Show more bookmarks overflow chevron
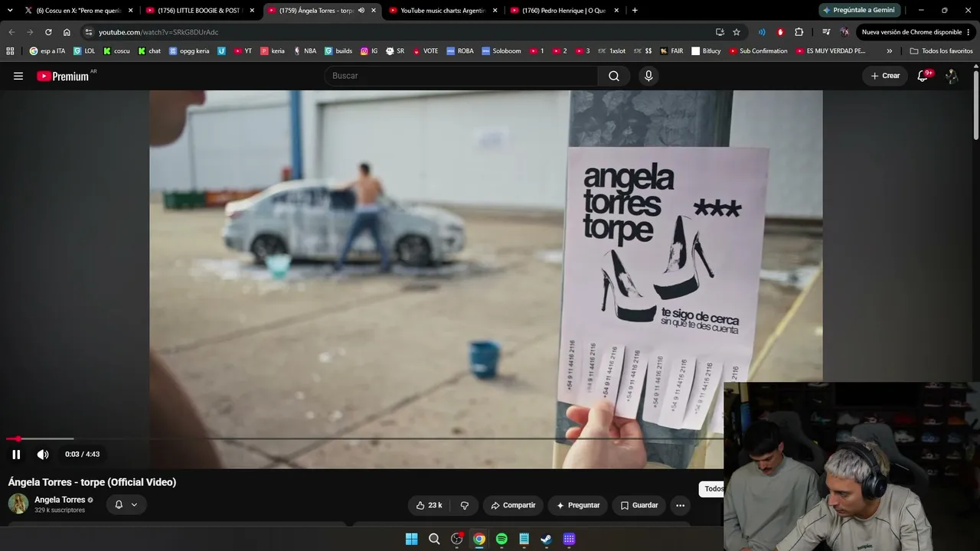The image size is (980, 551). (x=889, y=51)
